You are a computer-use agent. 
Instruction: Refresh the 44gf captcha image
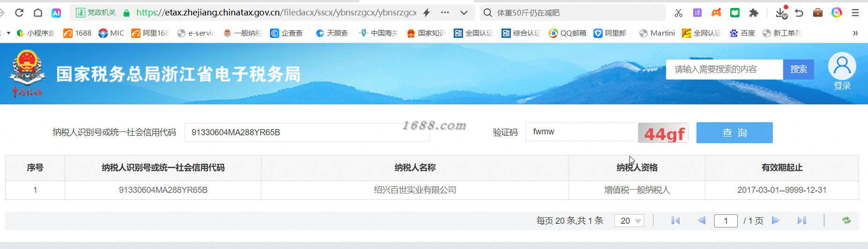coord(663,133)
